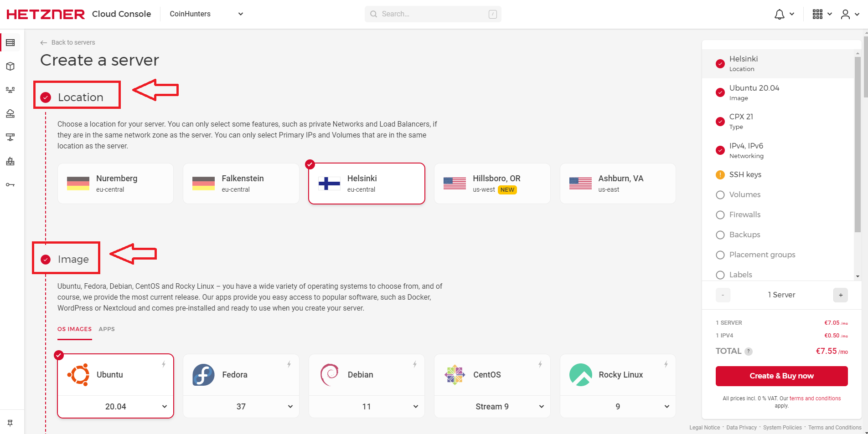Viewport: 868px width, 434px height.
Task: Focus the Search input field
Action: (433, 14)
